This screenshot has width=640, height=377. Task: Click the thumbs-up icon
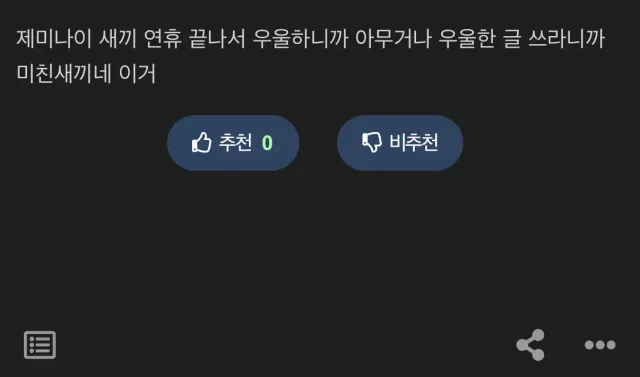click(x=202, y=142)
